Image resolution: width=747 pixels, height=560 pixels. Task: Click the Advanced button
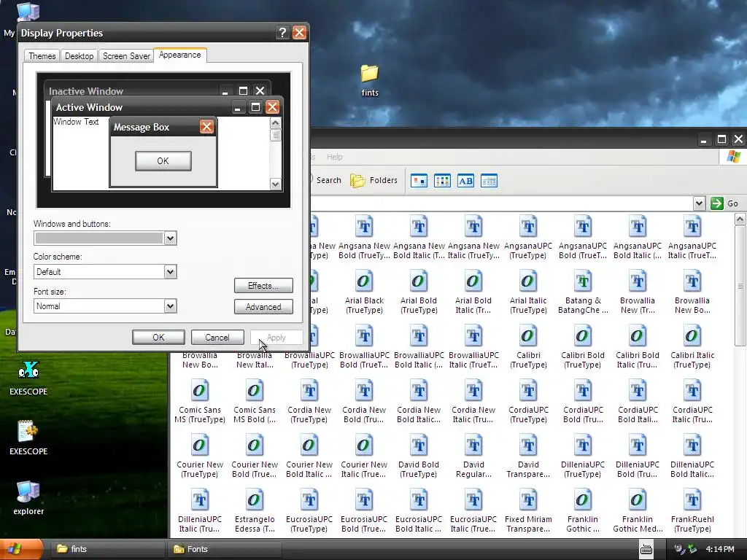[x=263, y=307]
